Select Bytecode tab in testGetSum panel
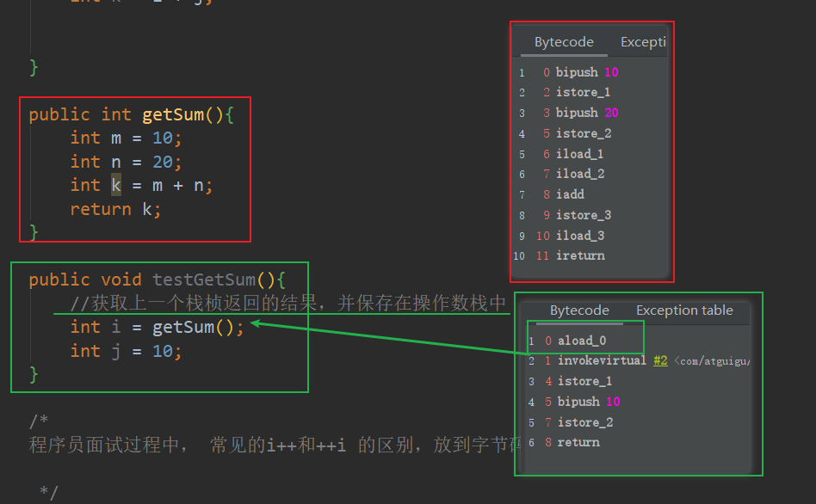 click(x=579, y=310)
